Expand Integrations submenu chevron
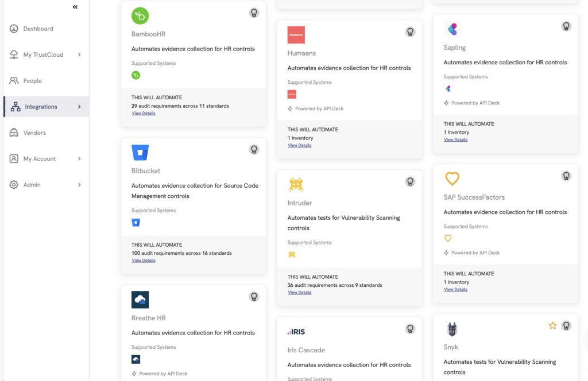The height and width of the screenshot is (381, 588). tap(79, 107)
